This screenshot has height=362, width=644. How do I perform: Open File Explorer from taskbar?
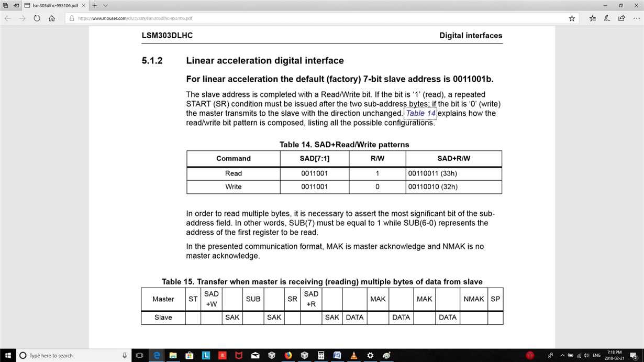pyautogui.click(x=173, y=355)
